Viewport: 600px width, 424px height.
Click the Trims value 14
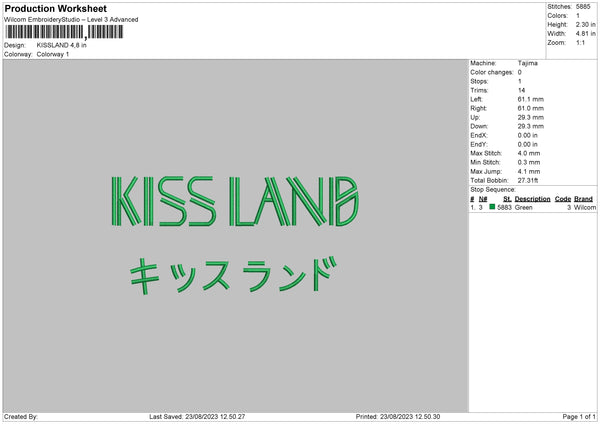click(x=521, y=90)
